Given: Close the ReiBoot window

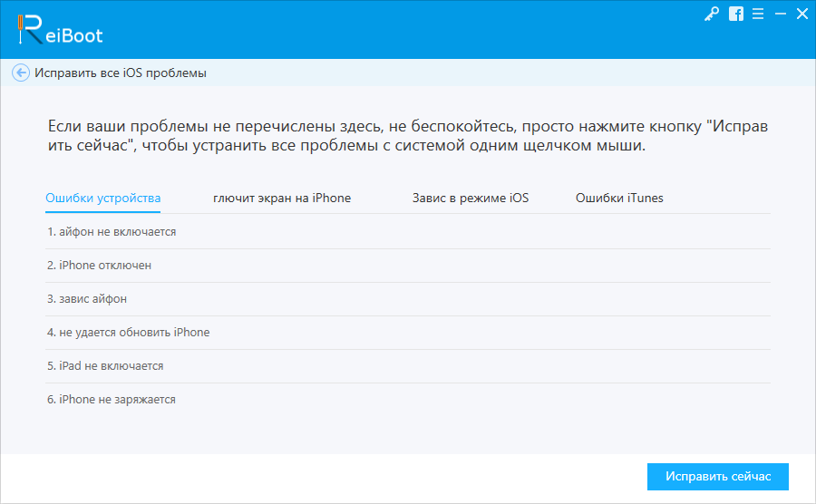Looking at the screenshot, I should (802, 14).
